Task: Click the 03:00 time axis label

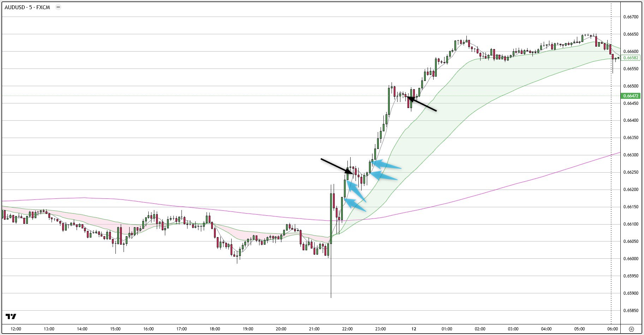Action: point(513,329)
